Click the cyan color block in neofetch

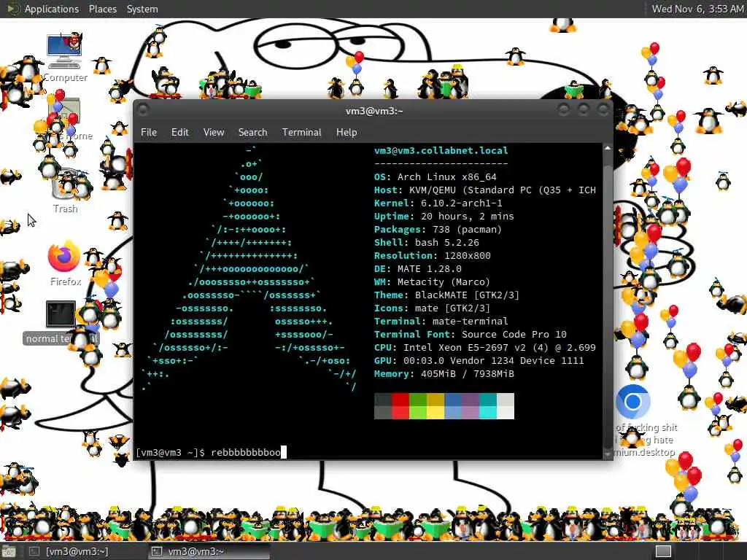[488, 405]
